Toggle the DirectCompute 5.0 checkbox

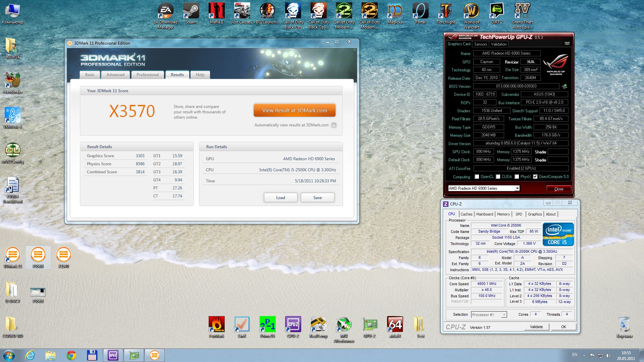(535, 176)
